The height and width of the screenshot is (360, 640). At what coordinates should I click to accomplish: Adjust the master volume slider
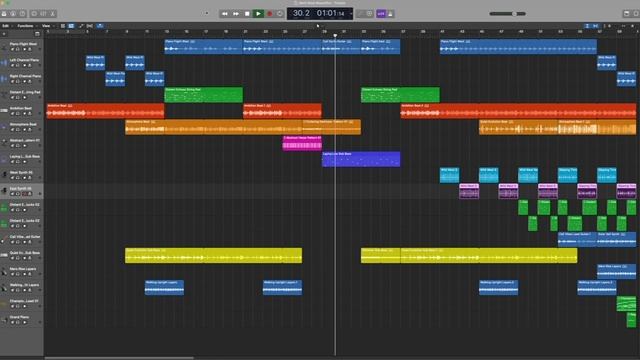click(507, 14)
